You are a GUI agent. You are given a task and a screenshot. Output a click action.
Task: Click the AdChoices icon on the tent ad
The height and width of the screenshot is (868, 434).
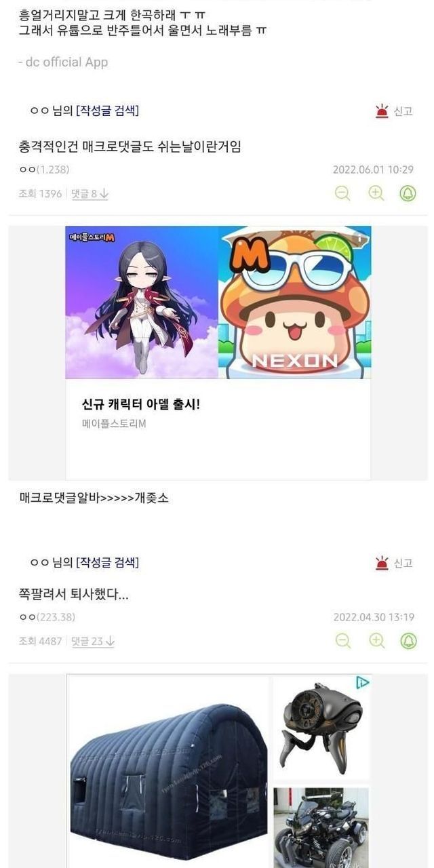click(x=363, y=682)
